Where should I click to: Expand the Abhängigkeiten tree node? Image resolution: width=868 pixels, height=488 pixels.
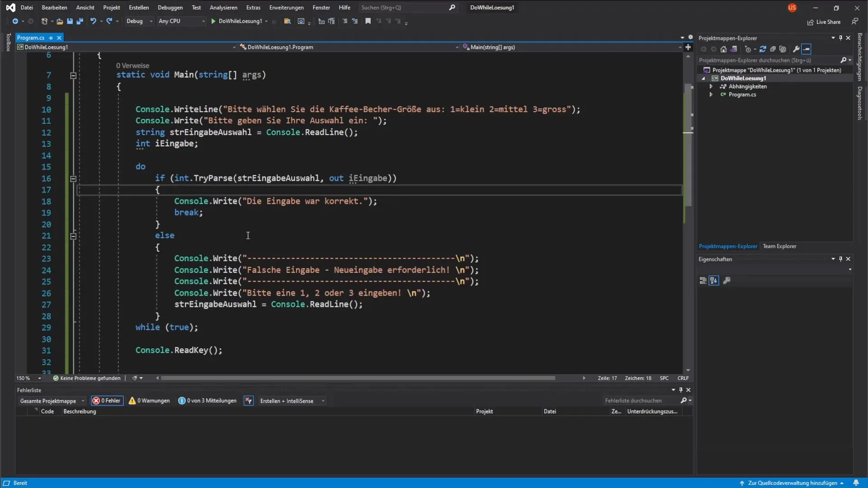point(711,86)
